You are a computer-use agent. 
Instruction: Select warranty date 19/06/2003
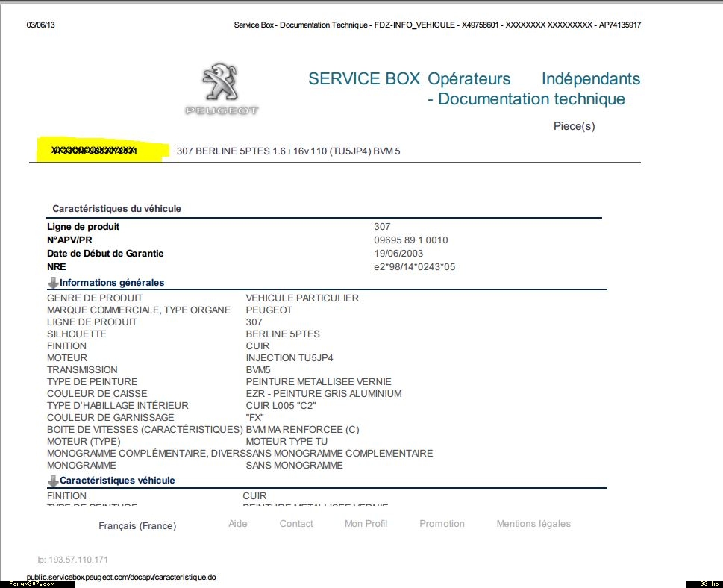click(398, 253)
